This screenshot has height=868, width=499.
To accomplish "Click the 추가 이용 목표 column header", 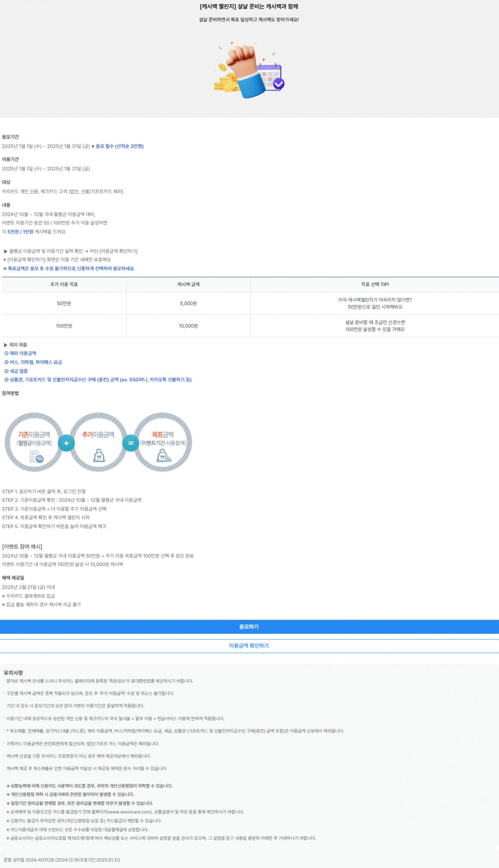I will point(64,284).
